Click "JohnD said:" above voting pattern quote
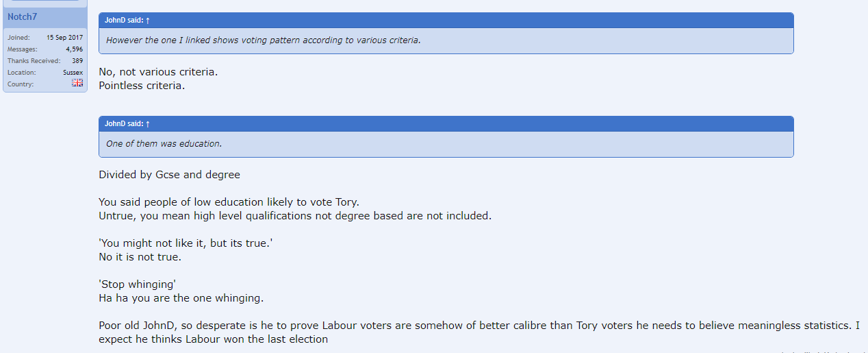The height and width of the screenshot is (353, 868). pyautogui.click(x=123, y=21)
